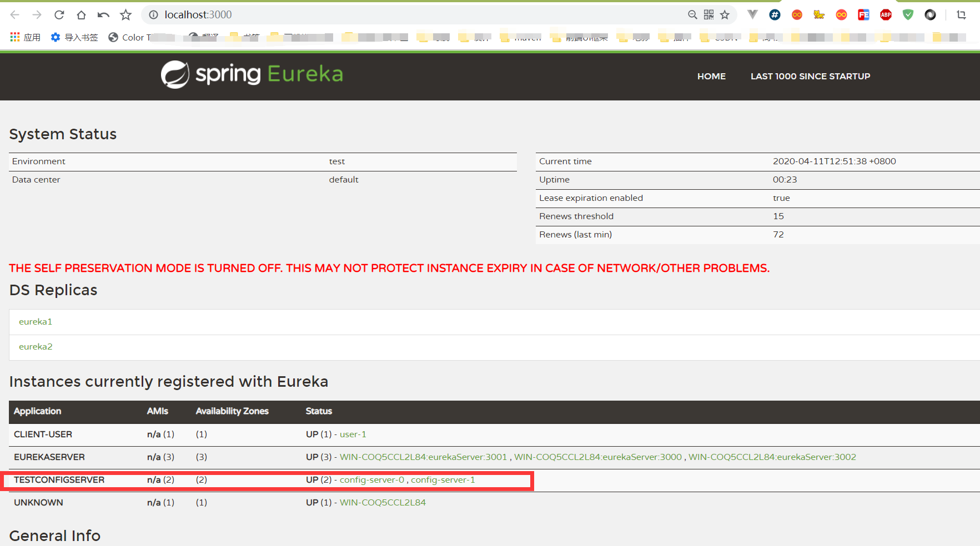Click the zoom magnifier in address bar
This screenshot has height=546, width=980.
(x=692, y=15)
